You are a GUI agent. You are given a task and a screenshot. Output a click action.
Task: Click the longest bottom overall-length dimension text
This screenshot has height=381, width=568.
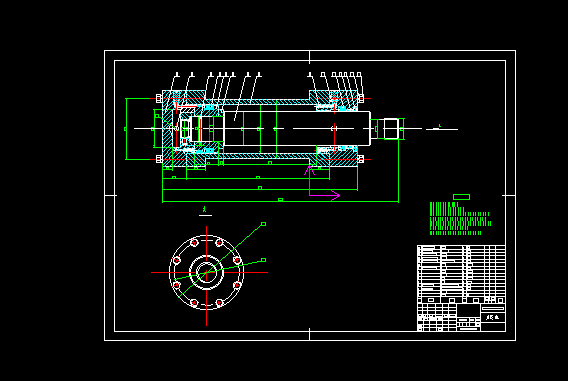[x=280, y=200]
